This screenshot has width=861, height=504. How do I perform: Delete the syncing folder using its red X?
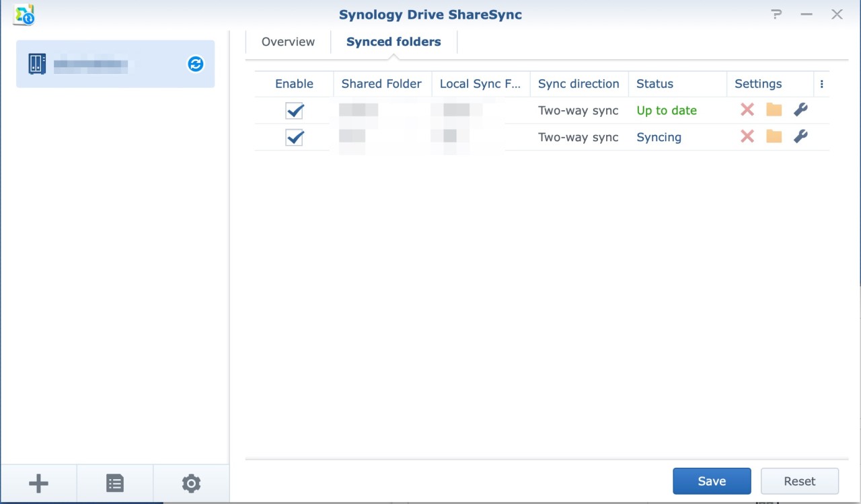click(747, 137)
